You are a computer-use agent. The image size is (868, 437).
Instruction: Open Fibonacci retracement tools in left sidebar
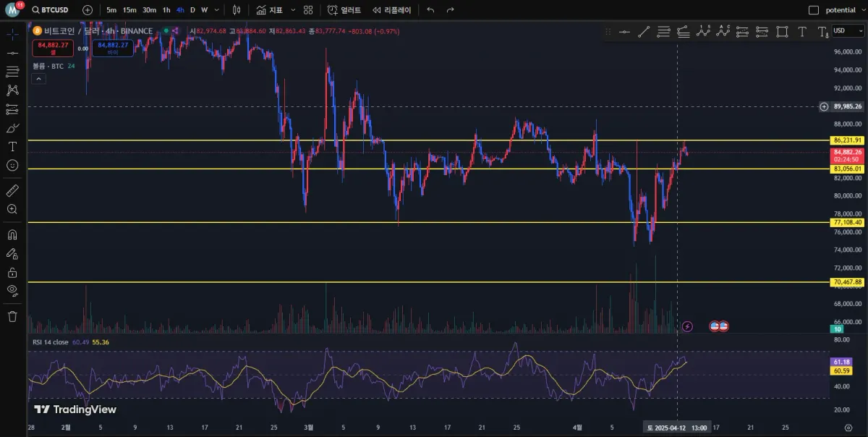(12, 72)
